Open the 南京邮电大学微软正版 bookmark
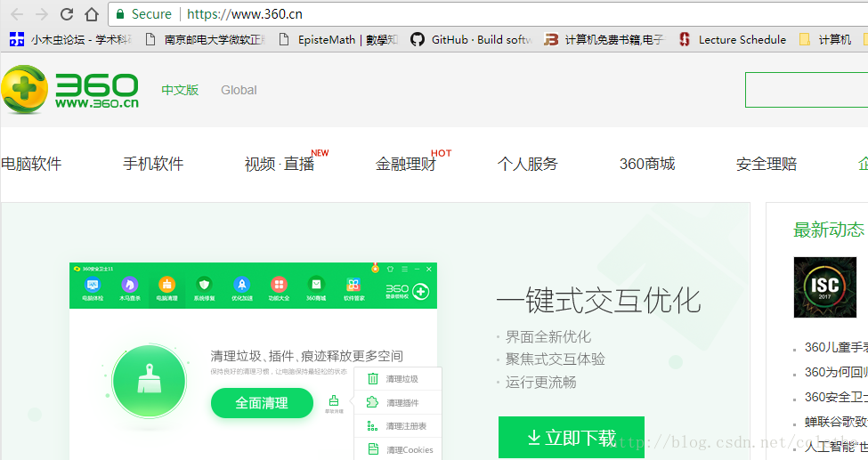This screenshot has width=868, height=460. (205, 39)
